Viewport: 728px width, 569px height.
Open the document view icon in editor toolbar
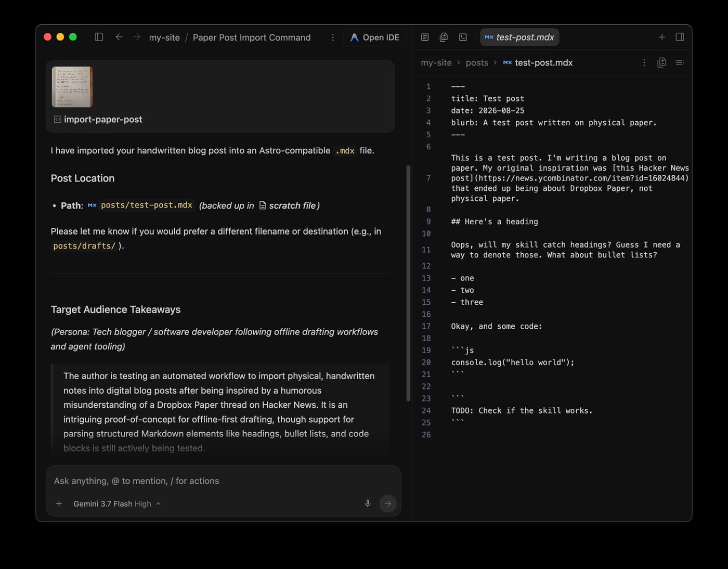tap(425, 37)
